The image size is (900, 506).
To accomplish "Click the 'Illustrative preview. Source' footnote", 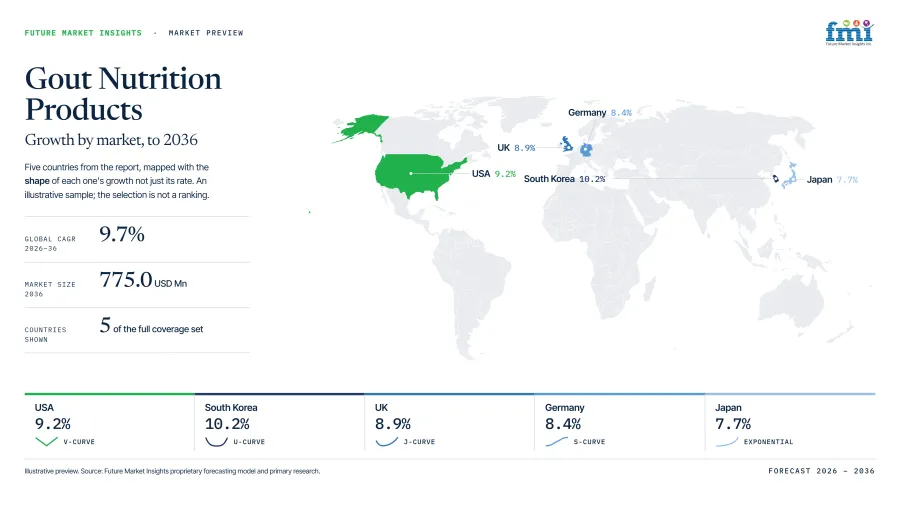I will point(172,471).
